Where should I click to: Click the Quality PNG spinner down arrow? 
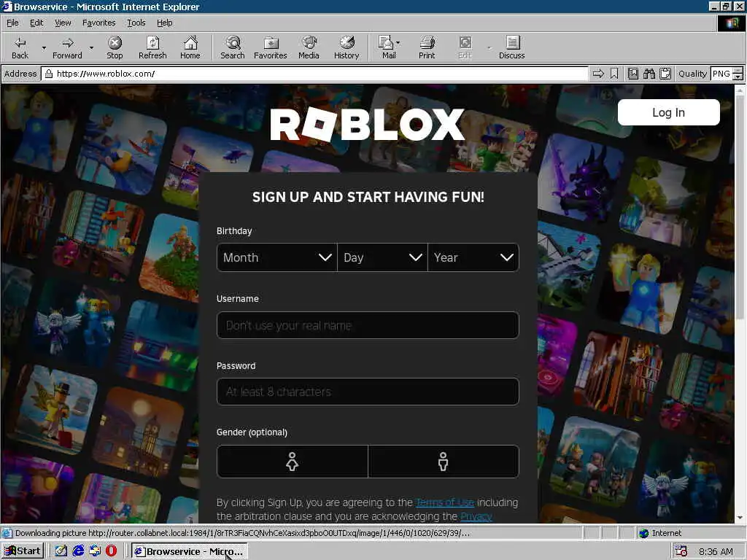738,77
